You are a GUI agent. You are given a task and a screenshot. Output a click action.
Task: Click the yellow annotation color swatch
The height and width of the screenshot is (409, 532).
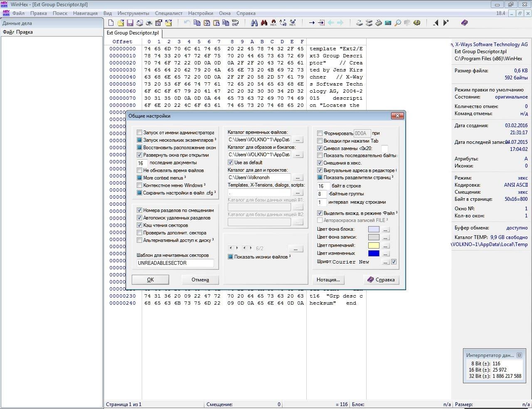(374, 245)
